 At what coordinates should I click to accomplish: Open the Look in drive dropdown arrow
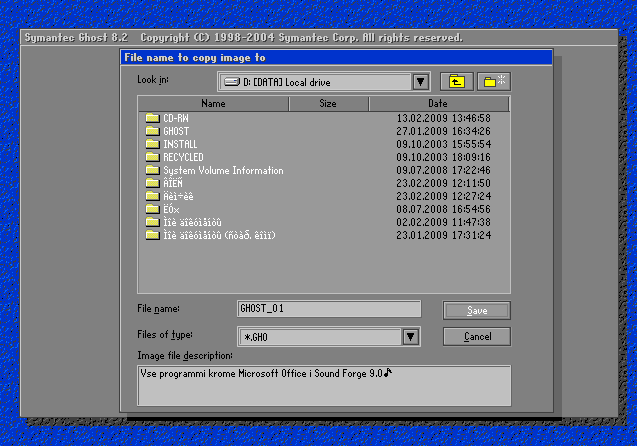click(x=420, y=82)
